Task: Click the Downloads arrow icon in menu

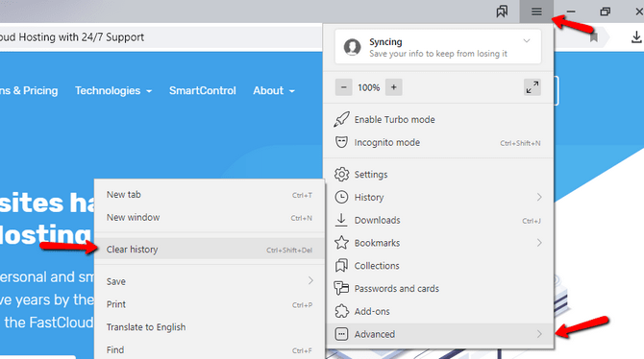Action: coord(341,220)
